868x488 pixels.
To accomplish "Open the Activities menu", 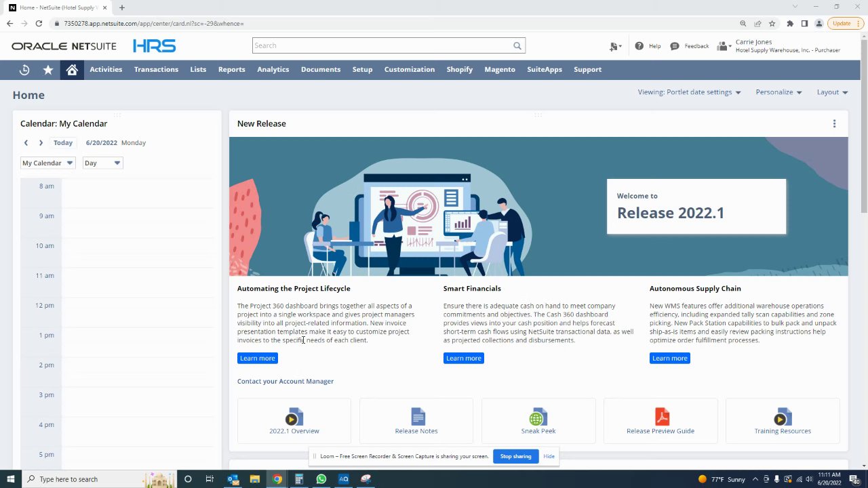I will [x=106, y=70].
